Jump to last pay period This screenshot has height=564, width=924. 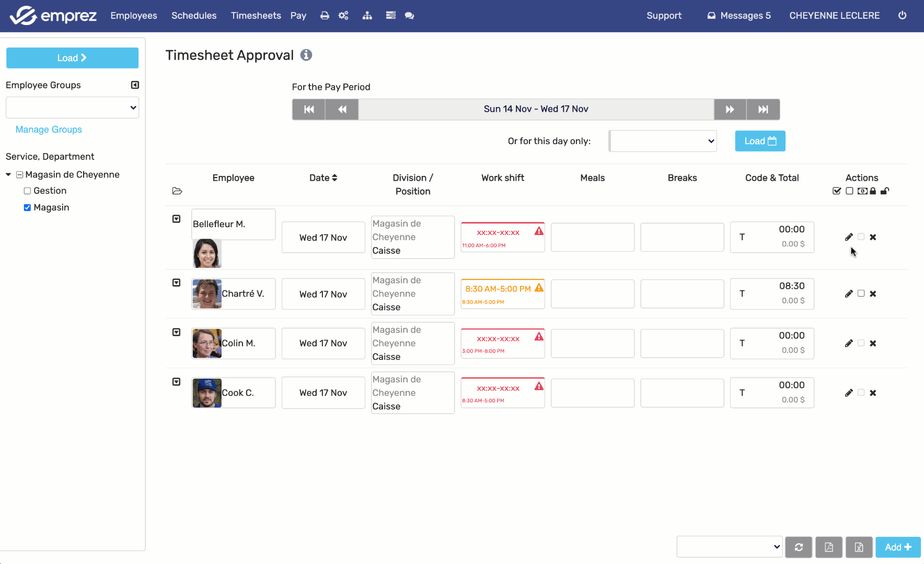pyautogui.click(x=763, y=109)
